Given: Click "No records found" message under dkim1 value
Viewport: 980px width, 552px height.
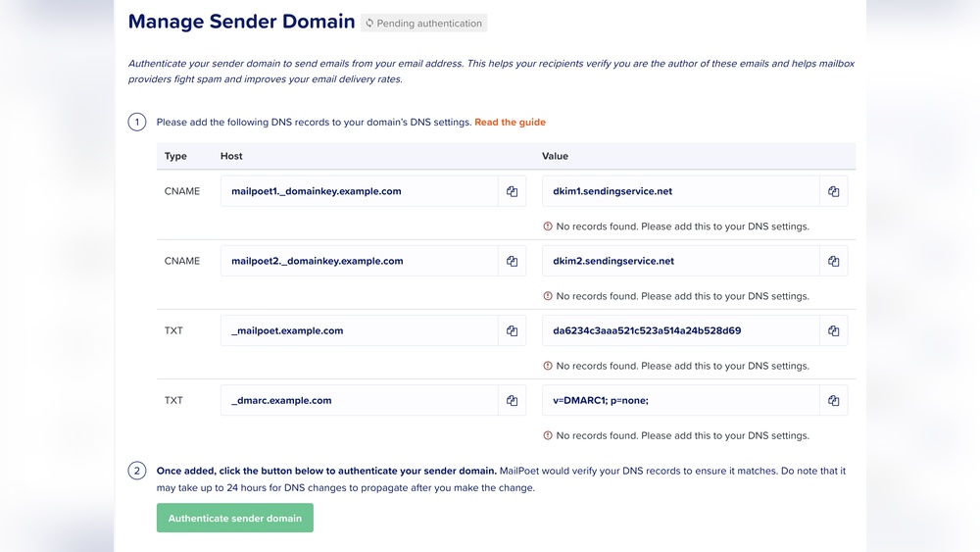Looking at the screenshot, I should (682, 226).
